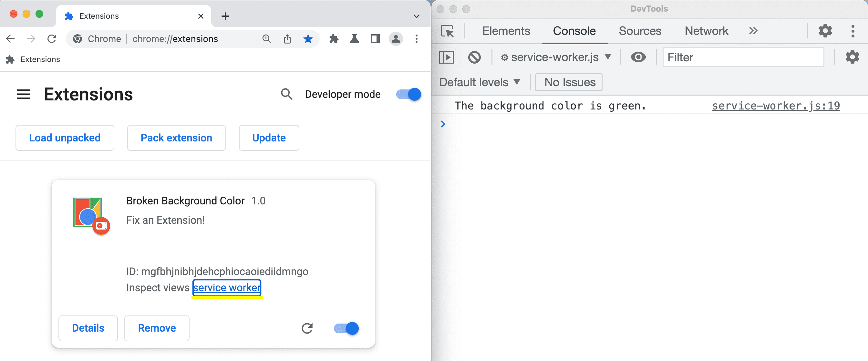Screen dimensions: 868x361
Task: Click the Filter input field in console
Action: 743,57
